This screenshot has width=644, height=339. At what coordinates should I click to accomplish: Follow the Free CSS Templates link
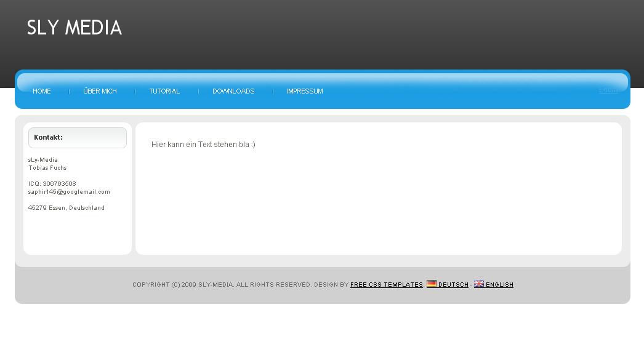(386, 285)
